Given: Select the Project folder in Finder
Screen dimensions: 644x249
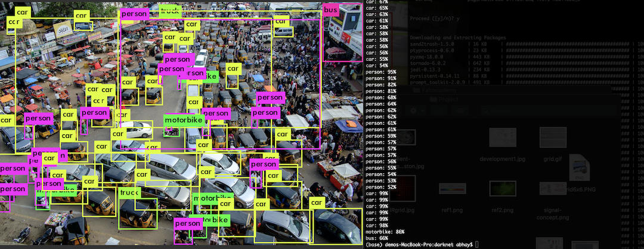Looking at the screenshot, I should click(444, 100).
